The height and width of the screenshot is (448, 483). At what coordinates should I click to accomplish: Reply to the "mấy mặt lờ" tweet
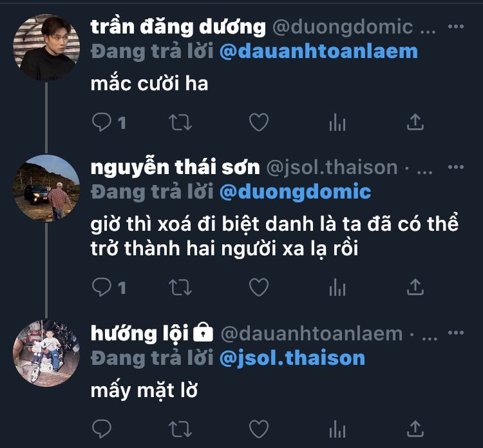102,429
